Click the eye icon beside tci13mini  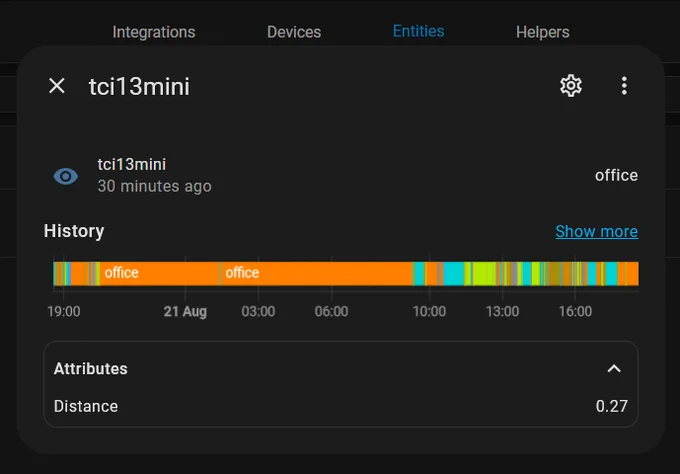tap(65, 176)
